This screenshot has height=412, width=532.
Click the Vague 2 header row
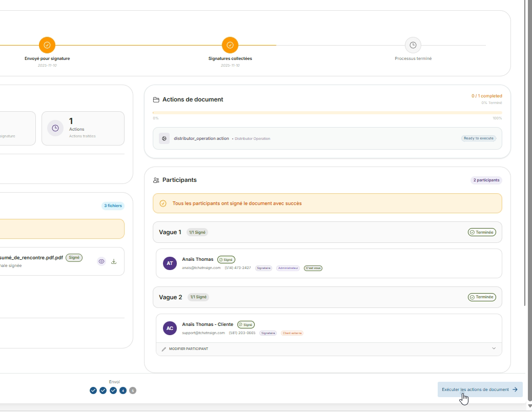point(328,297)
